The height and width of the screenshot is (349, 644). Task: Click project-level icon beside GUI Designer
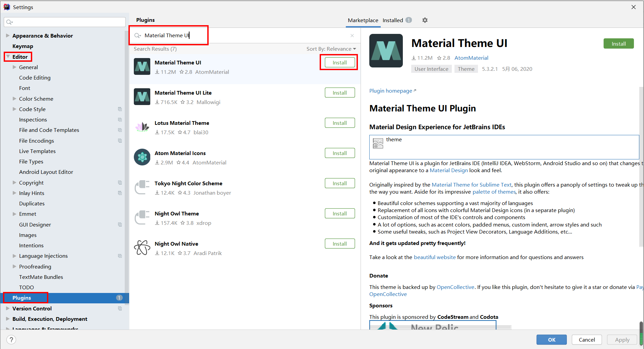tap(120, 225)
